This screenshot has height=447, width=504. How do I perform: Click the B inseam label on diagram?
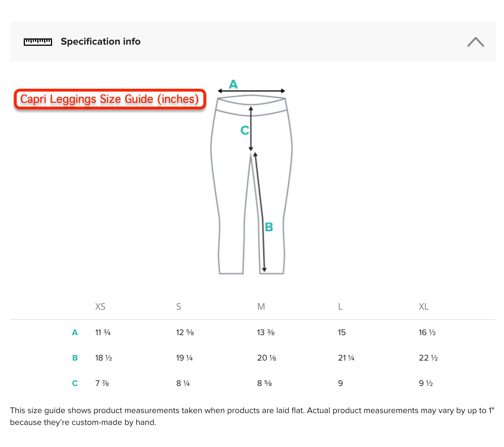(x=269, y=227)
